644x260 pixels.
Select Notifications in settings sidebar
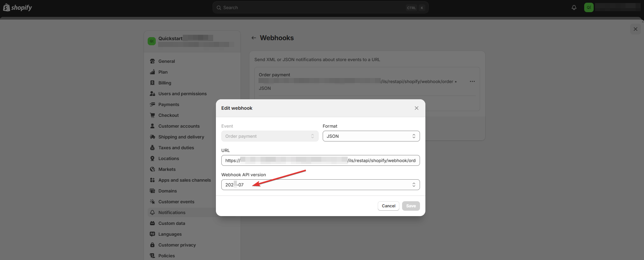(x=172, y=212)
